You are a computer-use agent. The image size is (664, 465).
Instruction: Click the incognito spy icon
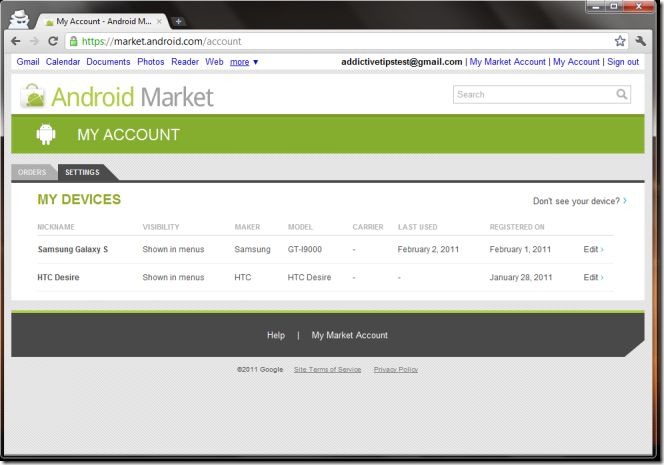point(19,19)
